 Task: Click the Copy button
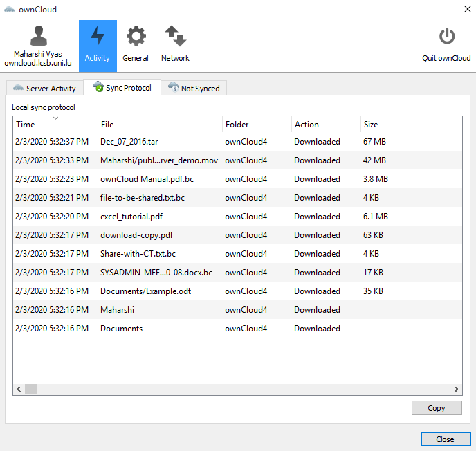(x=436, y=408)
